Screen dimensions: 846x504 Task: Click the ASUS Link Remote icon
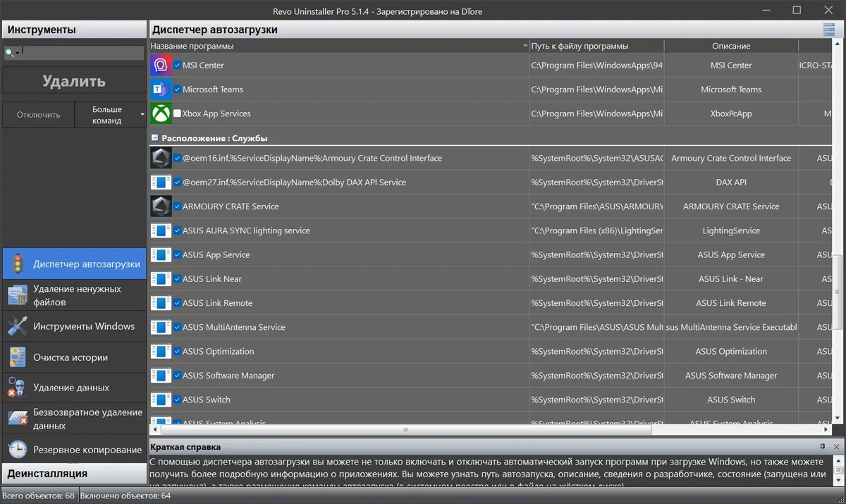click(x=161, y=303)
